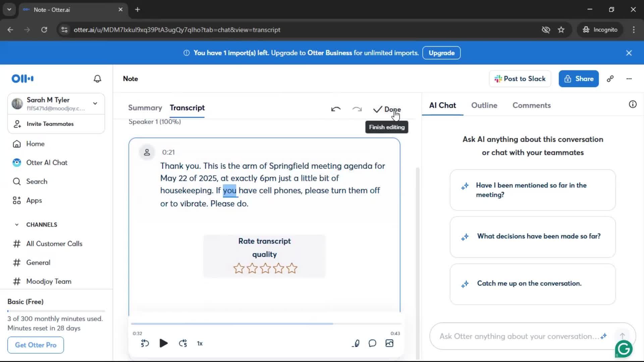Click the Otter logo

coord(22,79)
